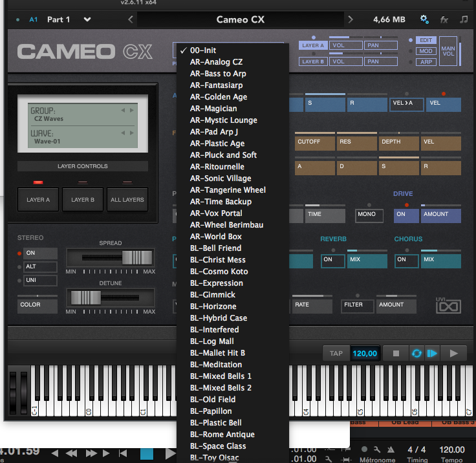
Task: Click filter CUTOFF control
Action: click(x=315, y=144)
